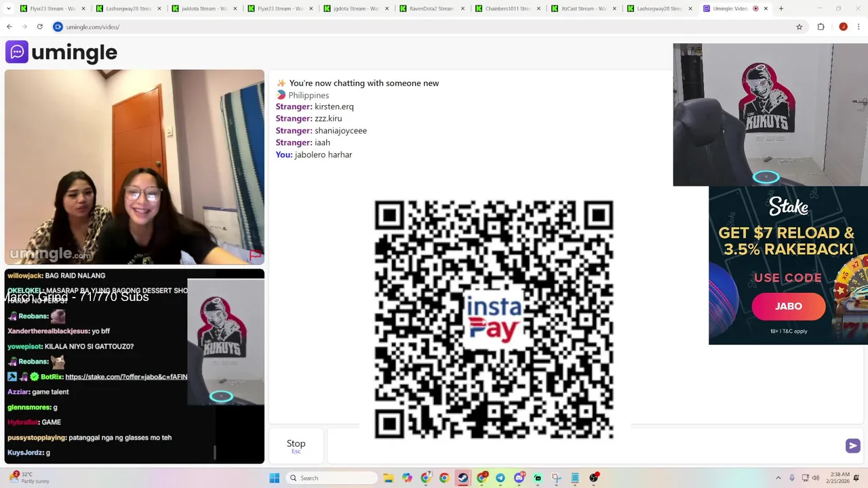
Task: Click chat line "willowjack: BAG RAID NALANG"
Action: point(56,276)
